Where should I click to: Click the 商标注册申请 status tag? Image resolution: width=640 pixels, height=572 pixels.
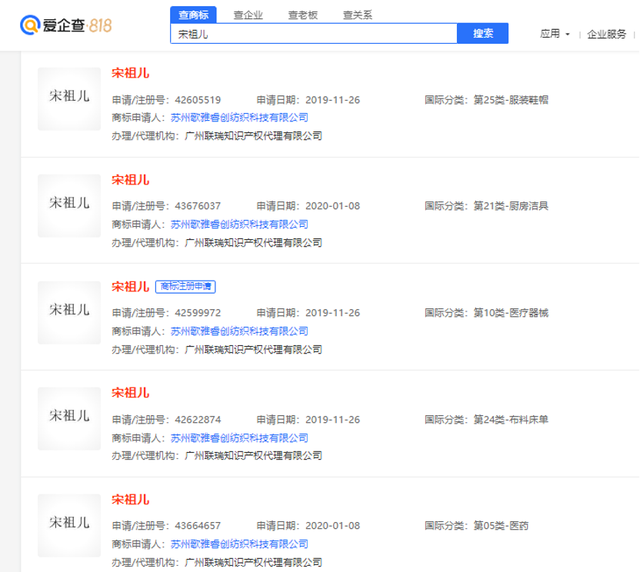186,287
